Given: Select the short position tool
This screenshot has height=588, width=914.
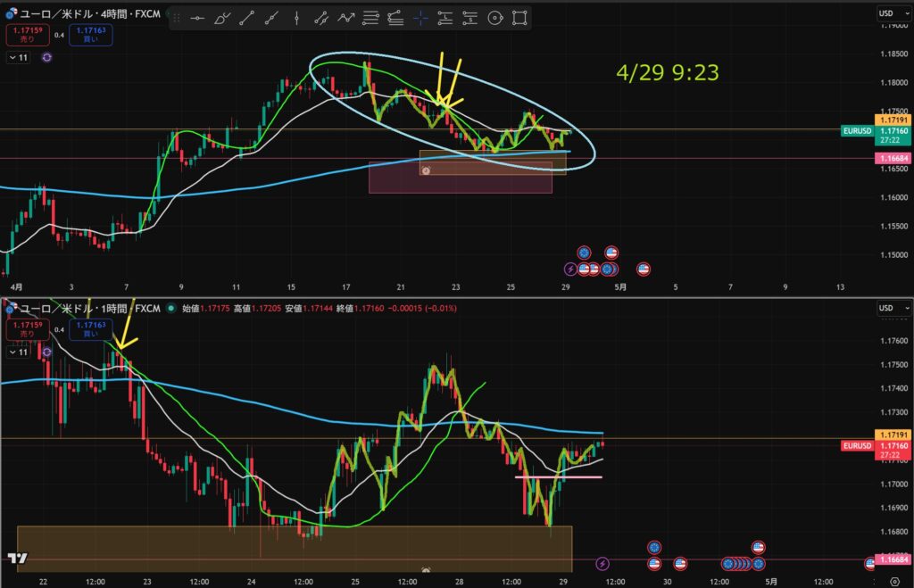Looking at the screenshot, I should pyautogui.click(x=469, y=19).
